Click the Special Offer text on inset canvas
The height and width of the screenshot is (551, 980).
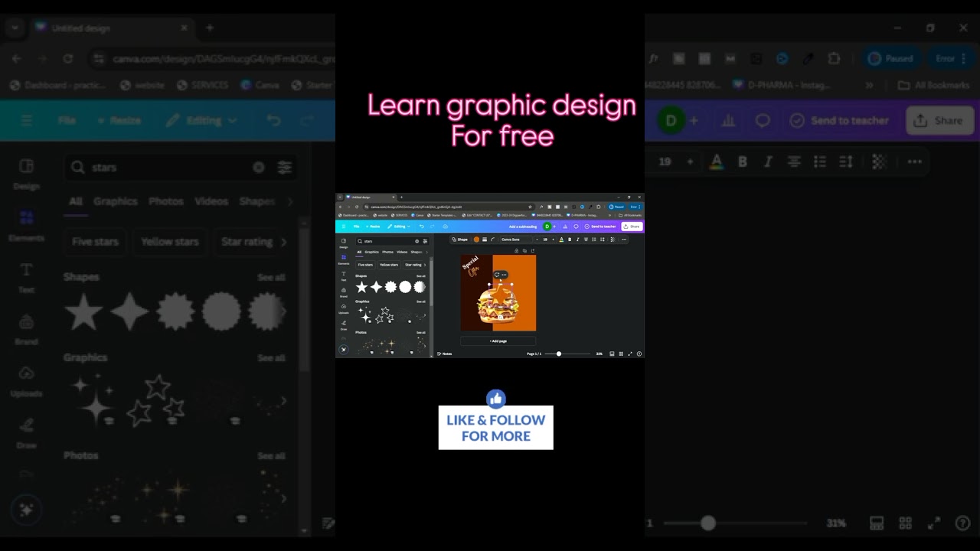pos(471,266)
